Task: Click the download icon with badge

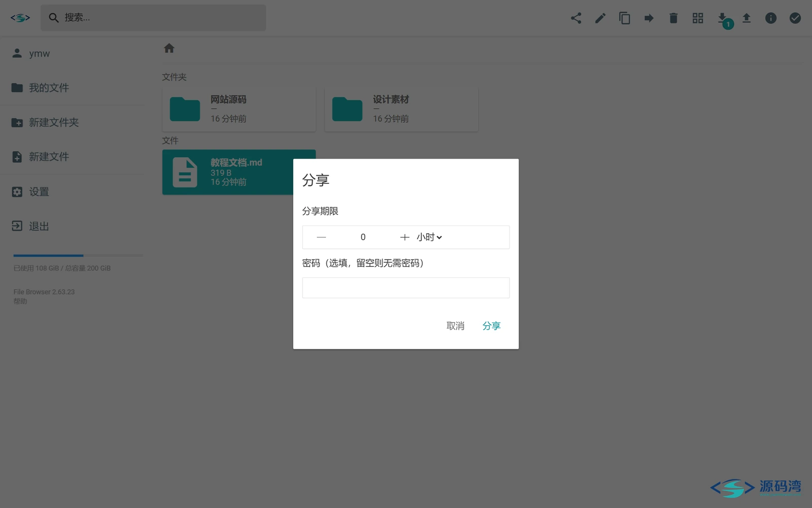Action: 723,19
